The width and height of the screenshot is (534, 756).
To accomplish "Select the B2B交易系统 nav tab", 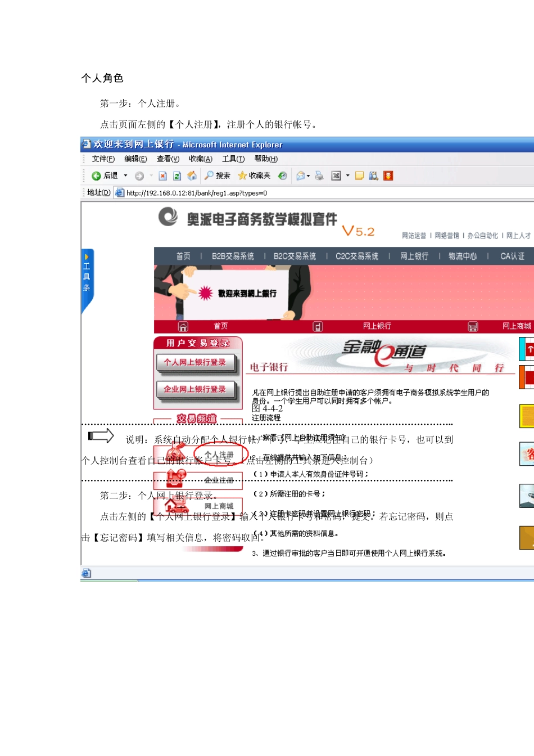I will pyautogui.click(x=233, y=256).
